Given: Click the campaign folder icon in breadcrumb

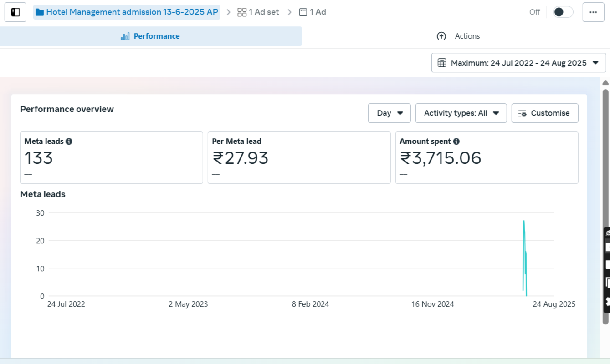Looking at the screenshot, I should 40,12.
